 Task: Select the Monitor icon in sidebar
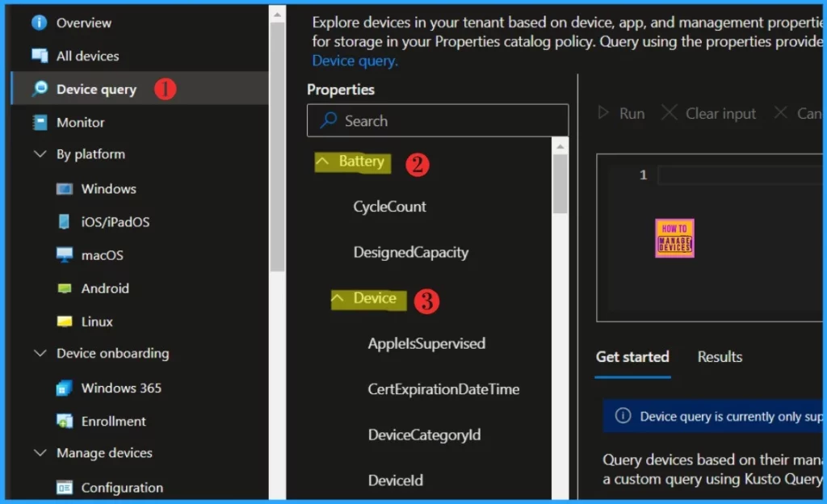pyautogui.click(x=39, y=123)
